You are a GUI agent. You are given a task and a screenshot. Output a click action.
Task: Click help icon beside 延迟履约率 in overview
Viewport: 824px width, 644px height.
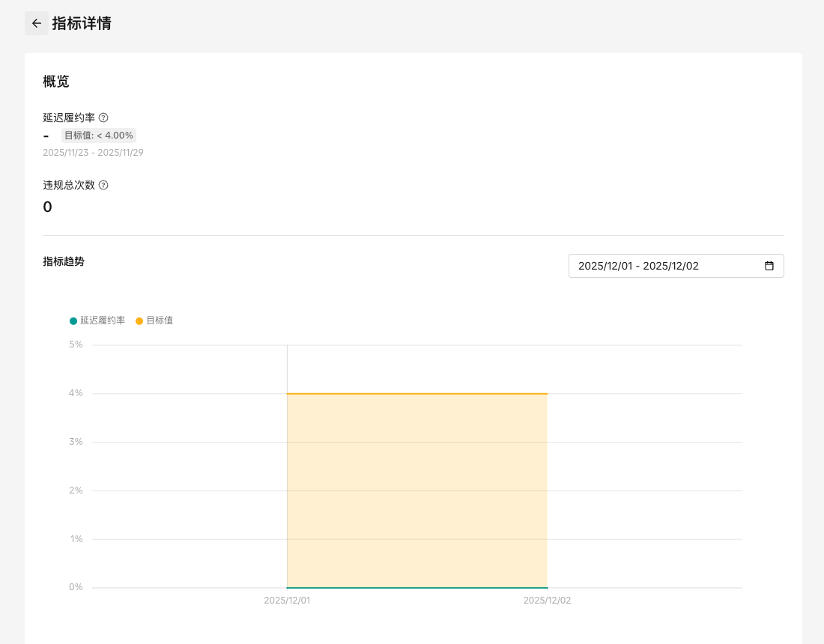(x=103, y=118)
